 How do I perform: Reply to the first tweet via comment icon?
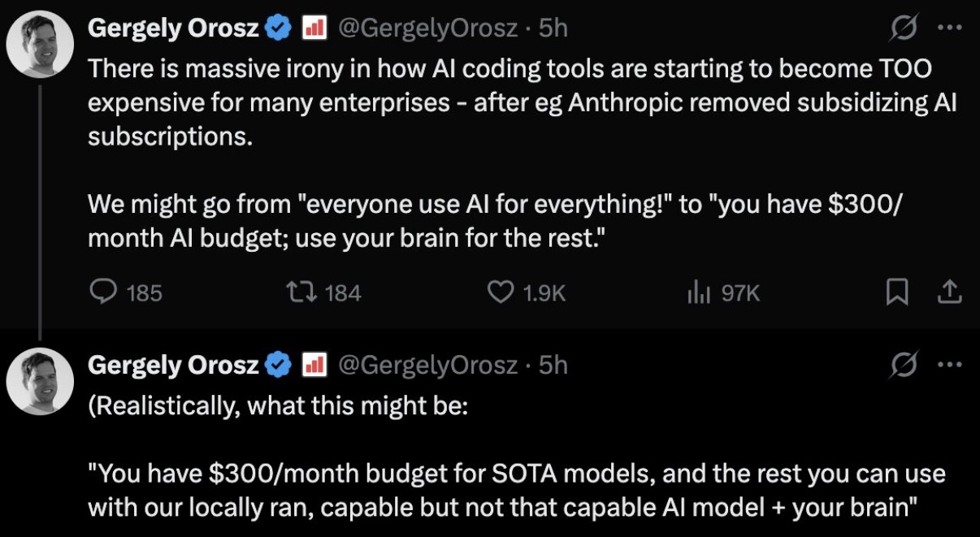(x=102, y=292)
